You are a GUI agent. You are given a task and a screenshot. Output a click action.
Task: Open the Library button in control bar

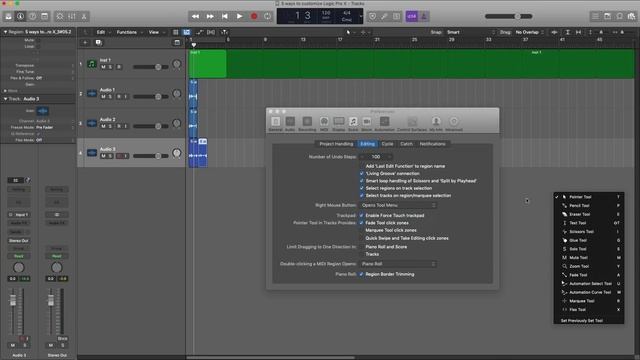coord(8,16)
